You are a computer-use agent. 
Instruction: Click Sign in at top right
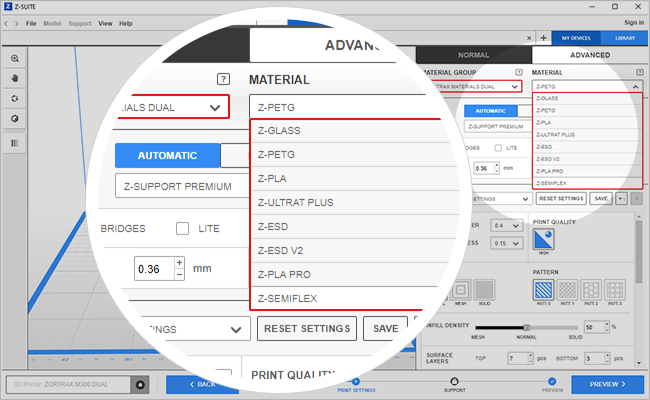coord(634,23)
